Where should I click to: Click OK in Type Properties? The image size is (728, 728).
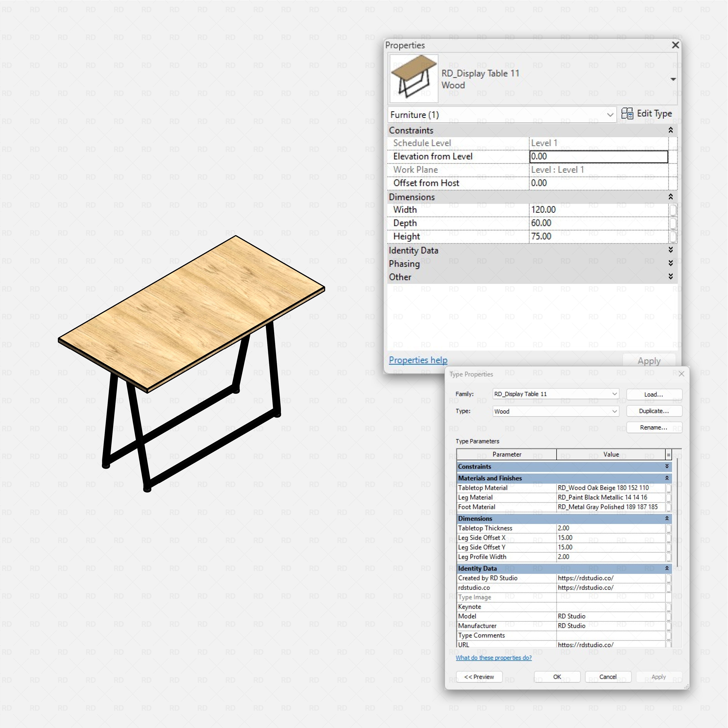pos(557,677)
